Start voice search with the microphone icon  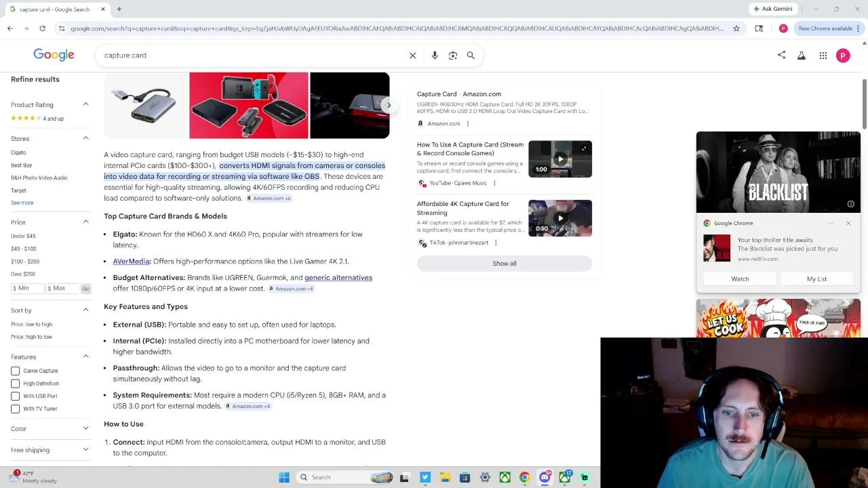click(x=435, y=56)
